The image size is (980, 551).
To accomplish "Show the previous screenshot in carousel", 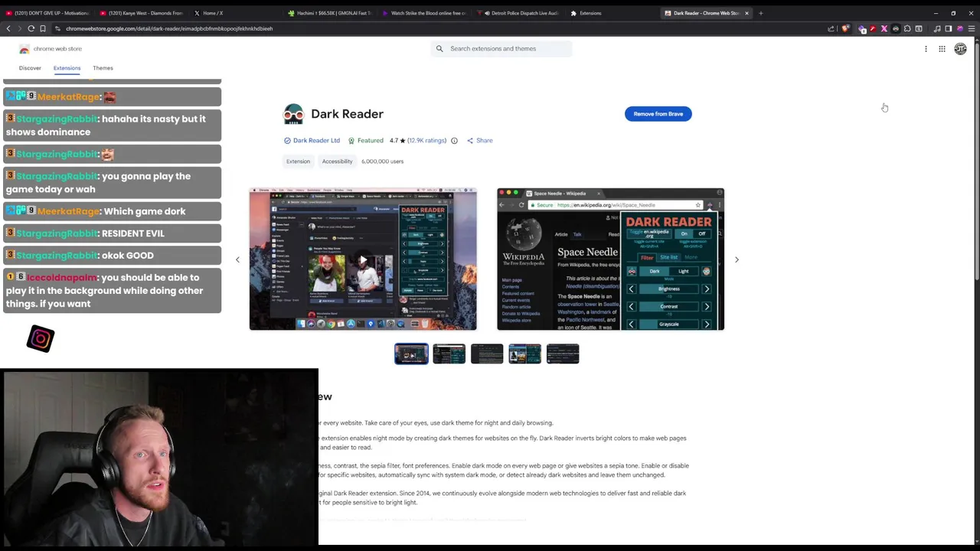I will 237,259.
